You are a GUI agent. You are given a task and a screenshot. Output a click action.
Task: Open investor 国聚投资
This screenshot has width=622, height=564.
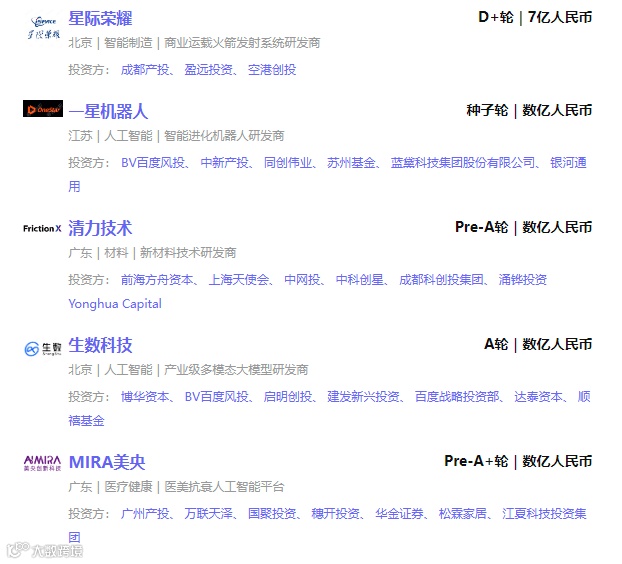(272, 514)
